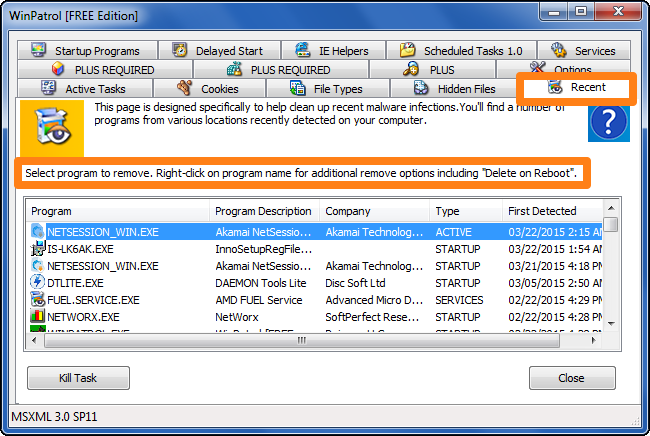The image size is (650, 436).
Task: Click the Close button
Action: click(x=572, y=378)
